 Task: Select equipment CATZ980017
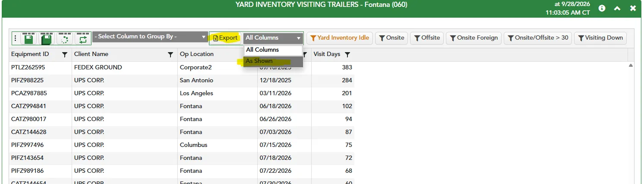click(28, 119)
